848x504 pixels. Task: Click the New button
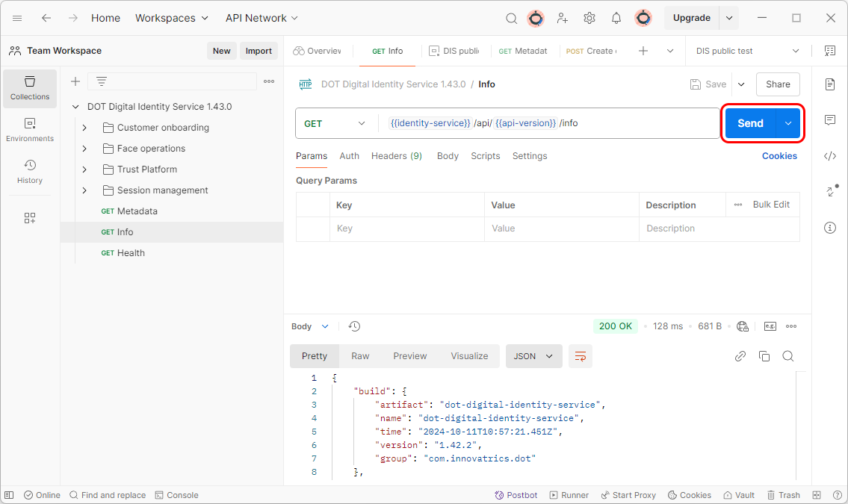click(x=222, y=51)
